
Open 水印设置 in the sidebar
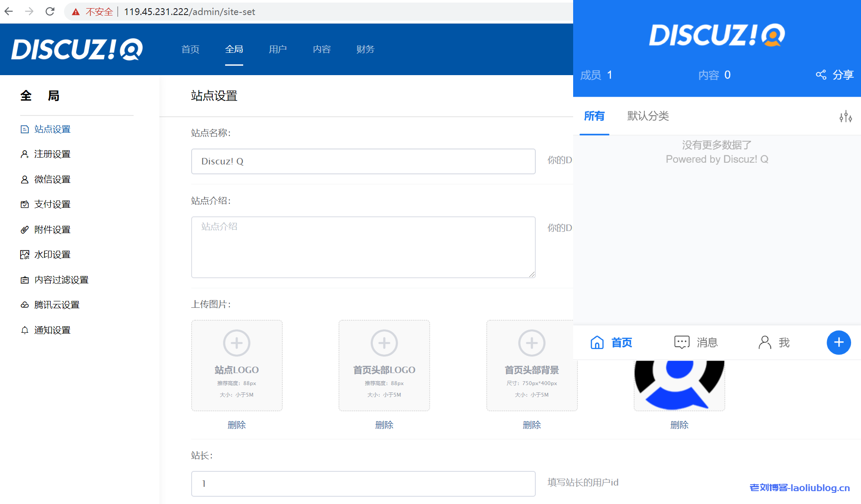[x=52, y=255]
